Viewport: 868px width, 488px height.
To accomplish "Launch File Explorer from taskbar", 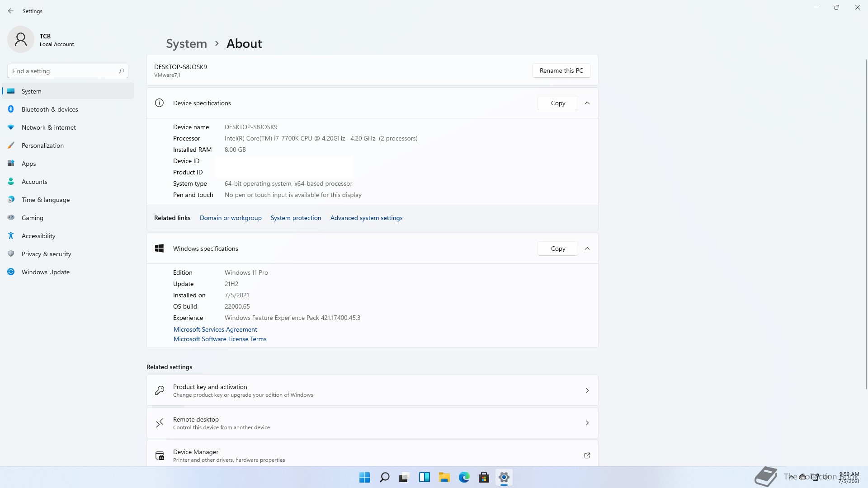I will click(x=444, y=477).
